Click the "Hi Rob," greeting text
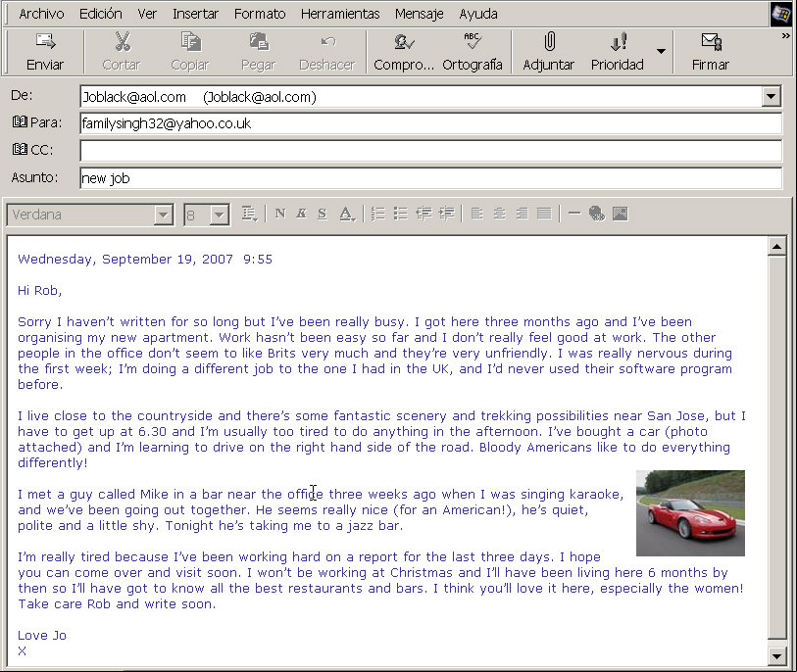The height and width of the screenshot is (672, 797). pyautogui.click(x=39, y=291)
